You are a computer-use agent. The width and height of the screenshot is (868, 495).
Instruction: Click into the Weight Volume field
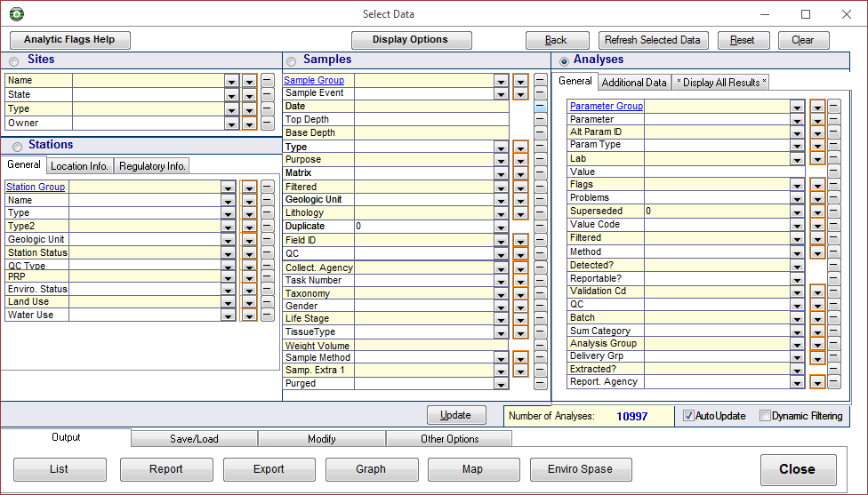click(431, 345)
